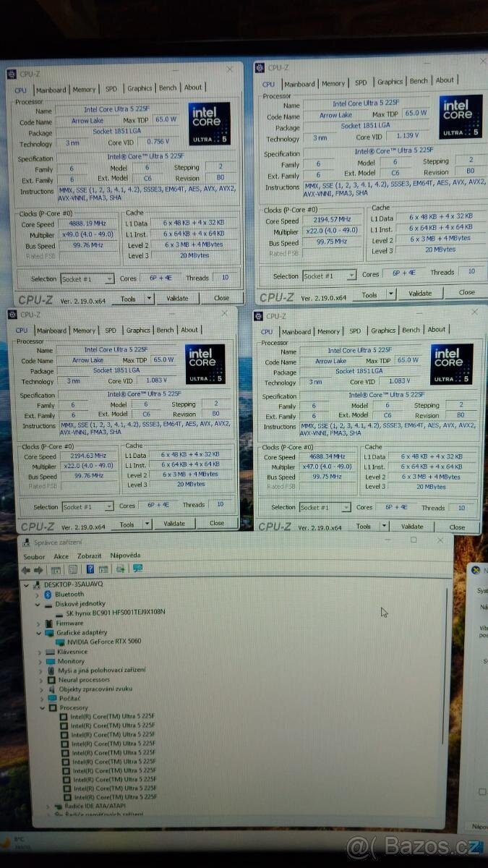The height and width of the screenshot is (868, 488).
Task: Select the NVIDIA GeForce RTX 5060 device
Action: pos(103,642)
